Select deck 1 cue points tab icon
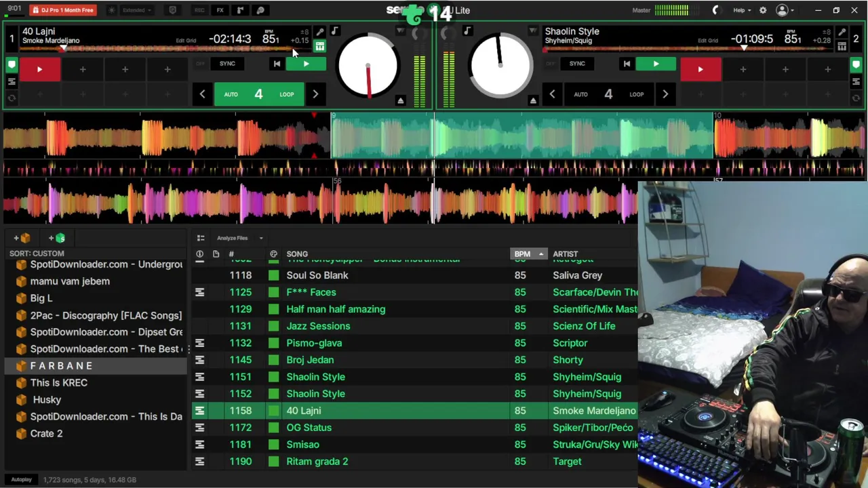Image resolution: width=868 pixels, height=488 pixels. [12, 65]
